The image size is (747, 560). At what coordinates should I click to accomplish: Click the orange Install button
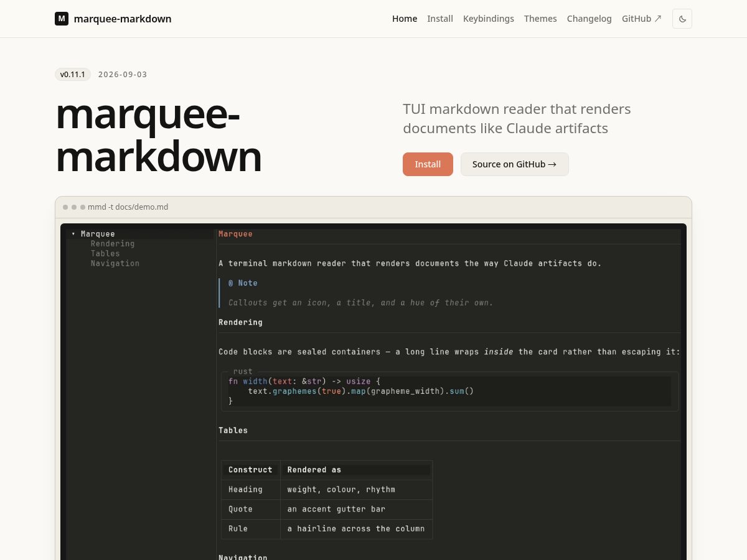[428, 164]
